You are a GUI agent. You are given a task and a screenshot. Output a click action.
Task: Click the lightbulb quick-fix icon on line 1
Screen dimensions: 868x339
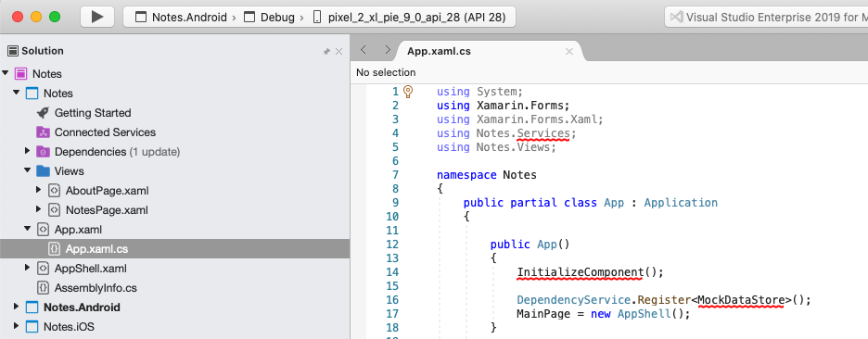(x=409, y=92)
